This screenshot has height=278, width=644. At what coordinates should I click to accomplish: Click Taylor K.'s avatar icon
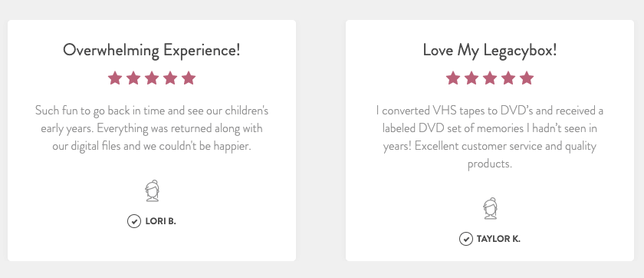(x=490, y=209)
